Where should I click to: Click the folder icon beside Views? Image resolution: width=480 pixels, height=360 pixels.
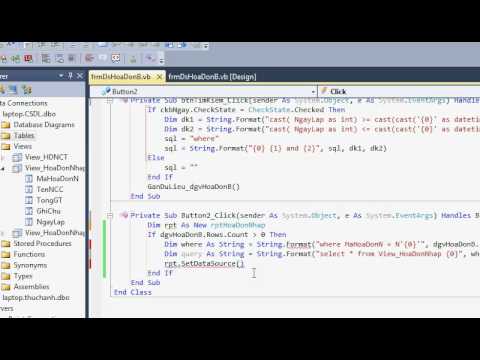pyautogui.click(x=5, y=146)
